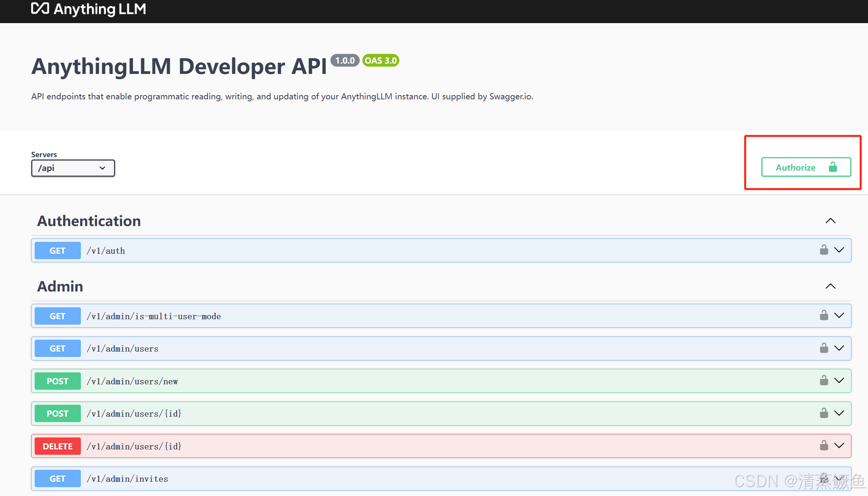Click the green lock inside Authorize button
868x496 pixels.
833,167
